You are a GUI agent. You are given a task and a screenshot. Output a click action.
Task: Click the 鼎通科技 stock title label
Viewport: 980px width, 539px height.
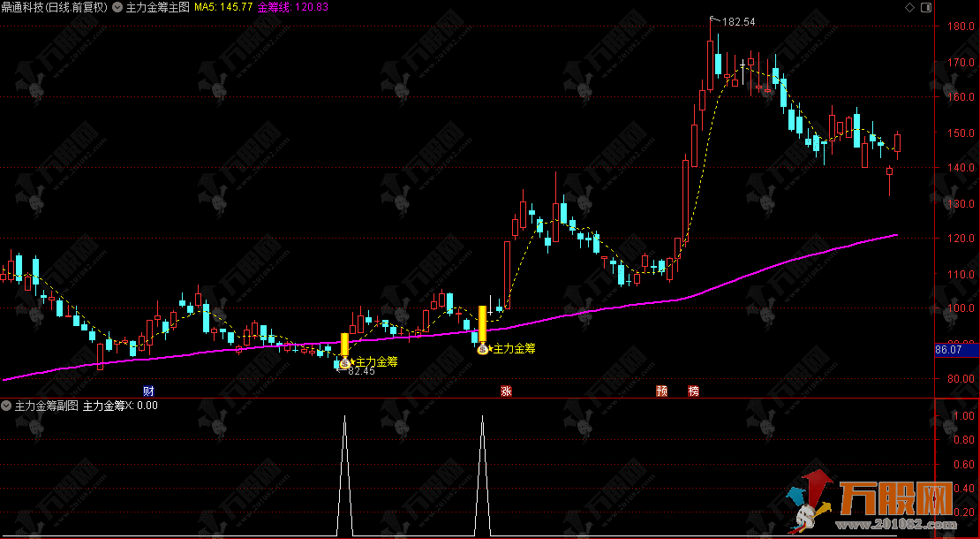tap(25, 7)
